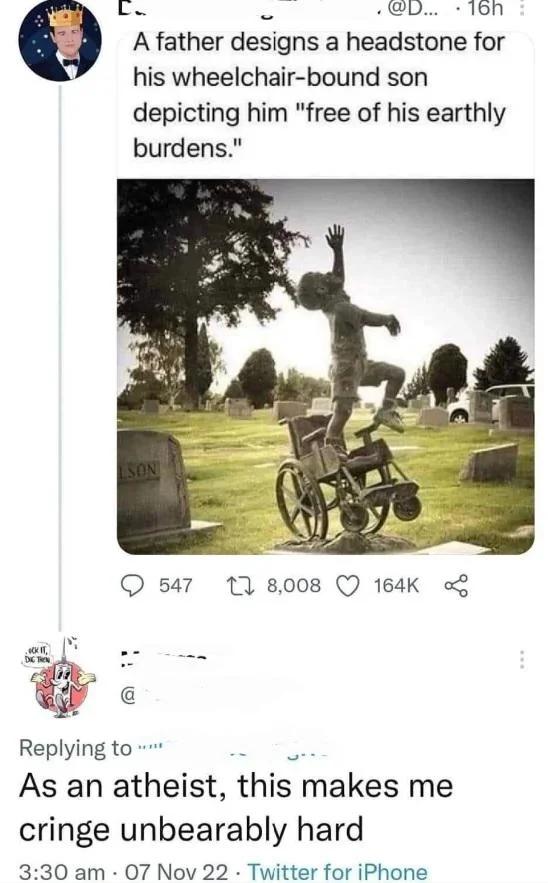Retweet the headstone post via retweet icon

click(x=239, y=586)
